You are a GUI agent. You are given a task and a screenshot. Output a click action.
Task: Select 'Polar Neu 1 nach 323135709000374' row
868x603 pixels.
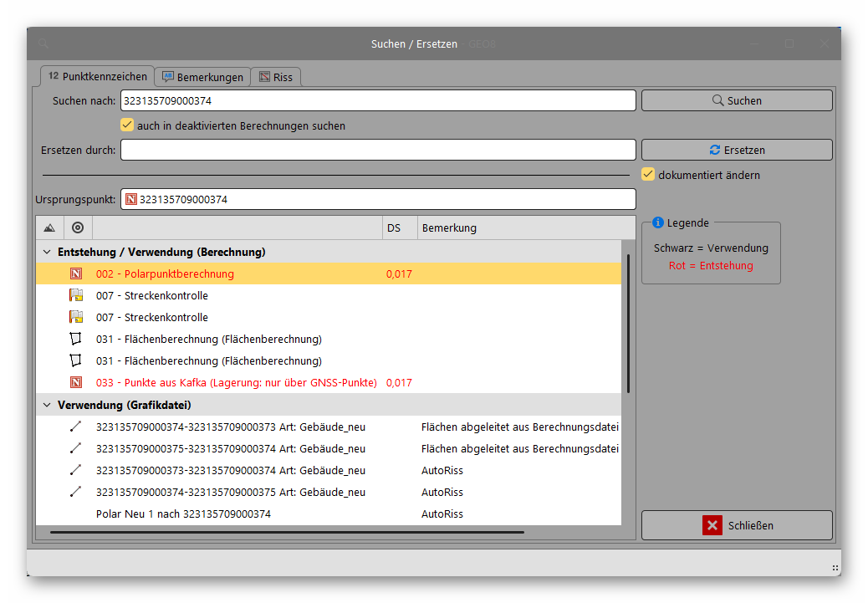click(x=329, y=514)
